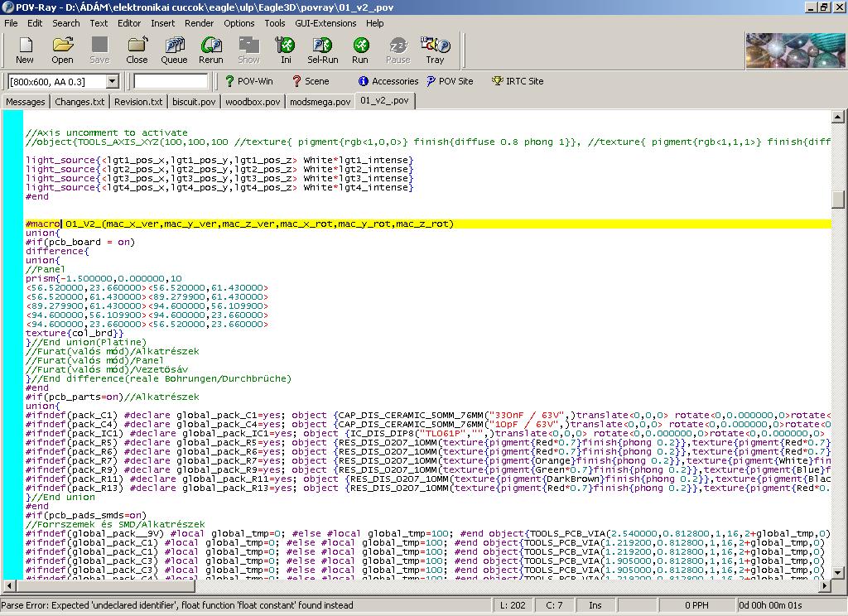Screen dimensions: 848x616
Task: Open the GUI-Extensions menu
Action: [x=325, y=23]
